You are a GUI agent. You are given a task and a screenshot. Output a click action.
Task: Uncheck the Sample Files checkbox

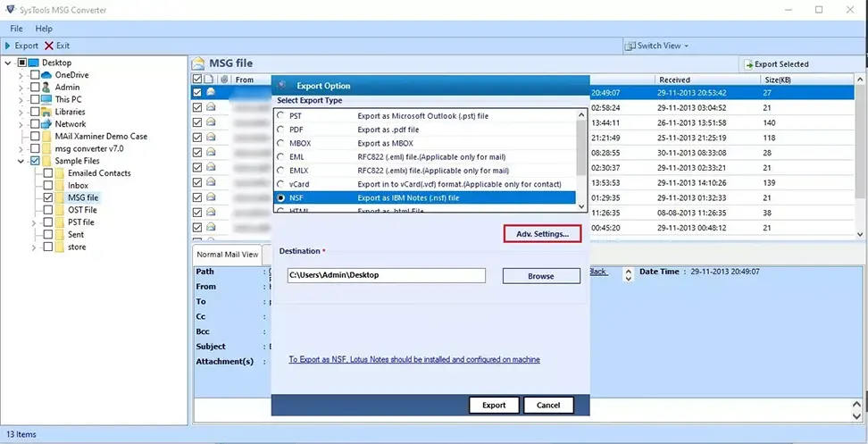click(35, 161)
